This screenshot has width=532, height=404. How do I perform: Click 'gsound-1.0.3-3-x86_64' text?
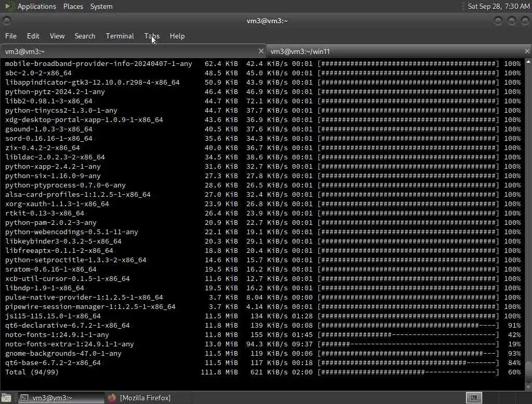coord(48,129)
